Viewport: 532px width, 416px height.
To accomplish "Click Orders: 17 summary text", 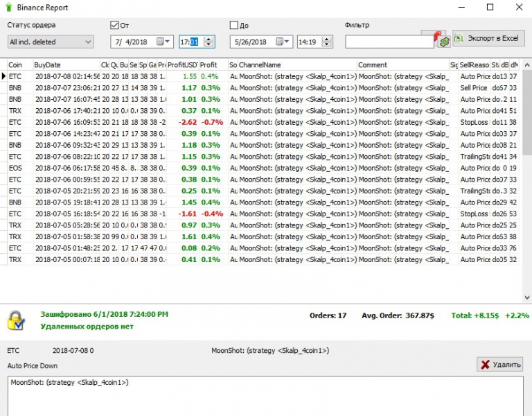I will point(328,315).
